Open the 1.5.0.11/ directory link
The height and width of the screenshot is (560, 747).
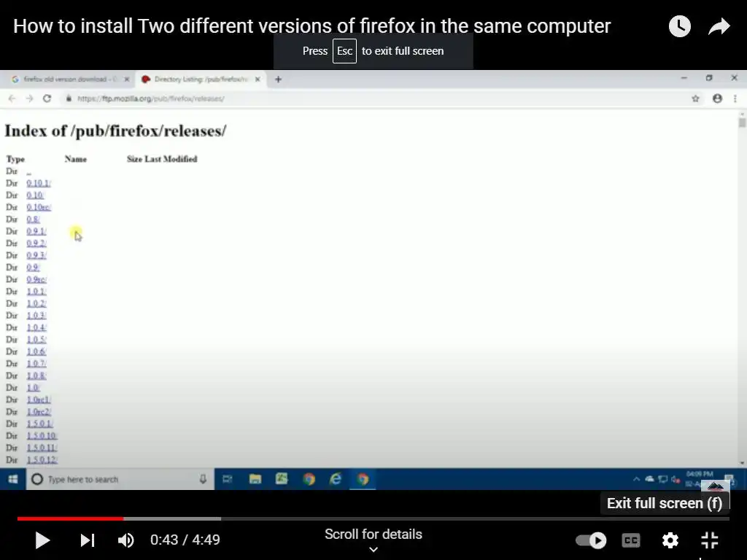[x=42, y=448]
